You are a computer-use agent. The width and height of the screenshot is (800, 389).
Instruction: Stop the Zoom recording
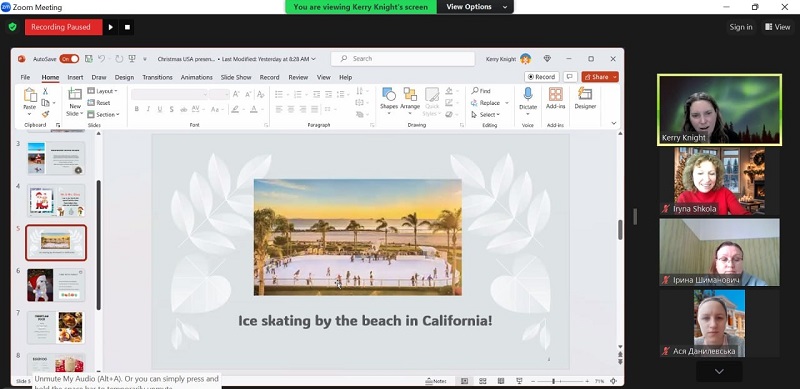coord(128,27)
